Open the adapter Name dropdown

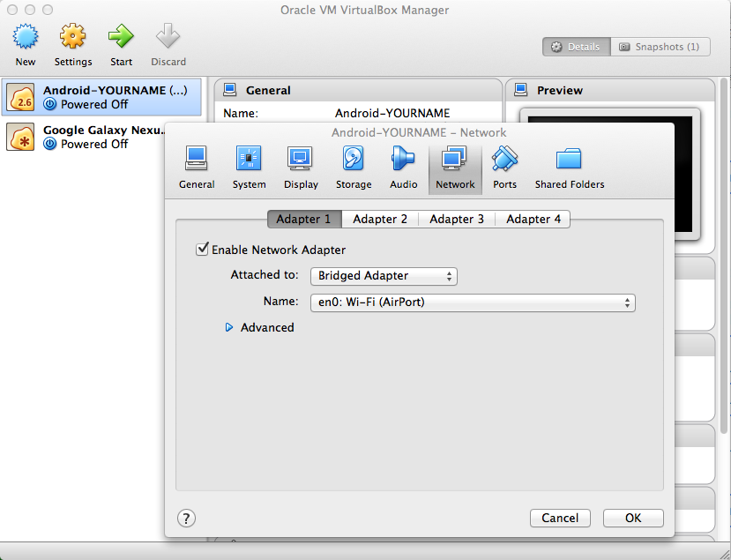coord(473,302)
